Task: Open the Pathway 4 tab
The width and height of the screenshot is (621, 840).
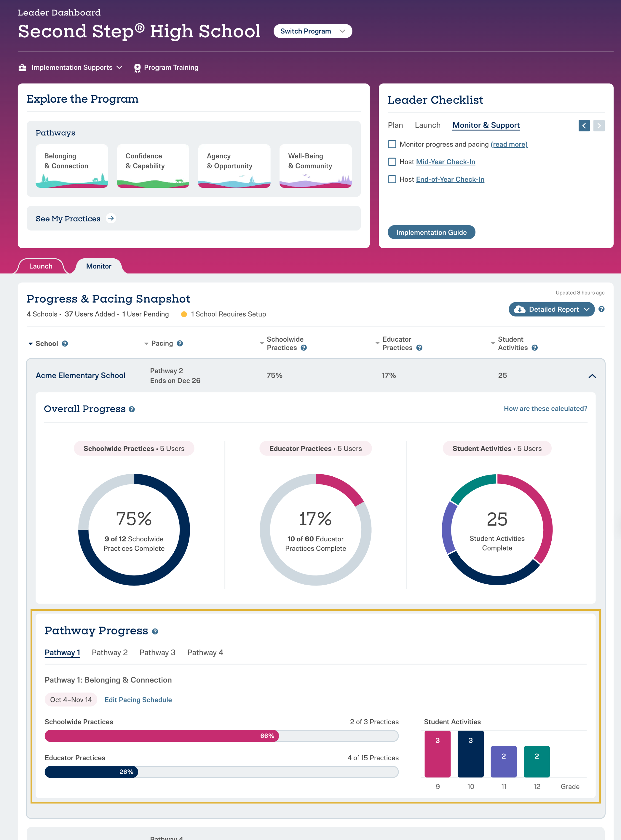Action: 205,653
